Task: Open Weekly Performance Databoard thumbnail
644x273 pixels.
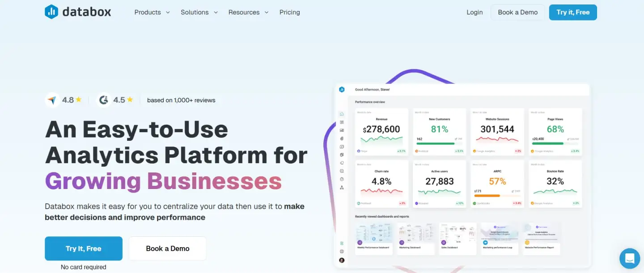Action: tap(373, 239)
